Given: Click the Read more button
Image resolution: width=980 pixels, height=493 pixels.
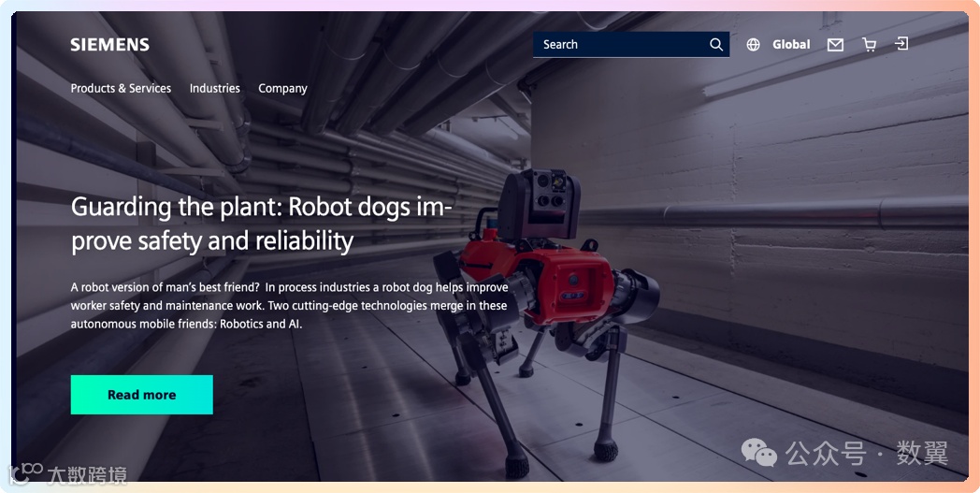Looking at the screenshot, I should pos(142,395).
